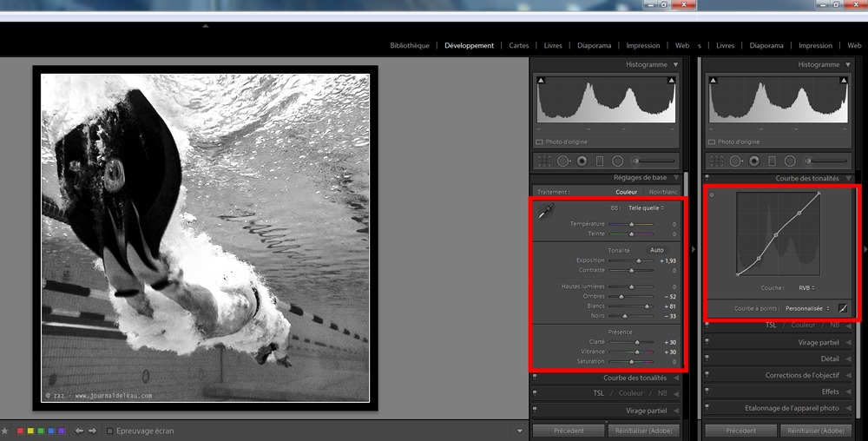Click the swimmer photo preview
Viewport: 868px width, 441px height.
(x=206, y=238)
